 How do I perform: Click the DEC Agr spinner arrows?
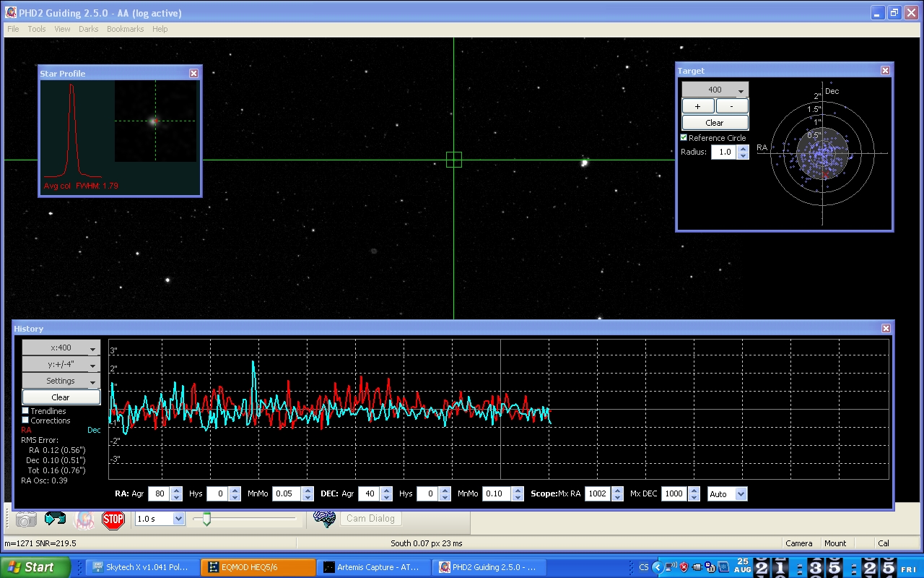click(385, 494)
